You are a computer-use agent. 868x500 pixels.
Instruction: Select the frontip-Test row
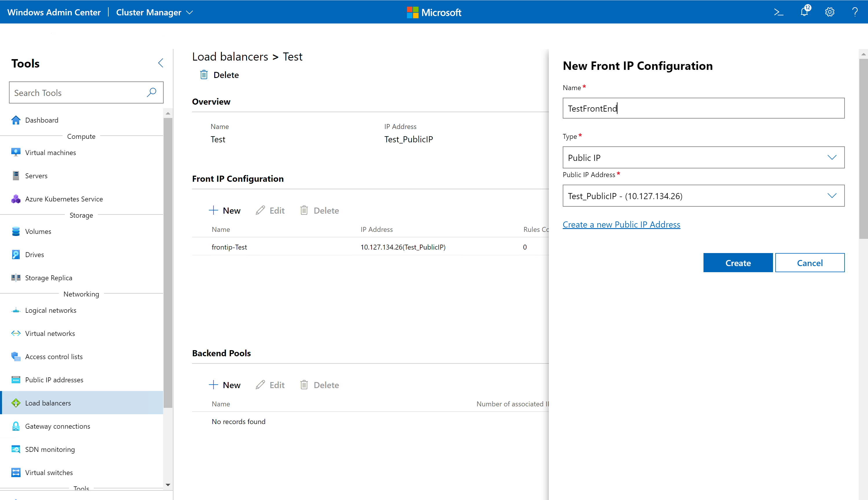pos(370,247)
